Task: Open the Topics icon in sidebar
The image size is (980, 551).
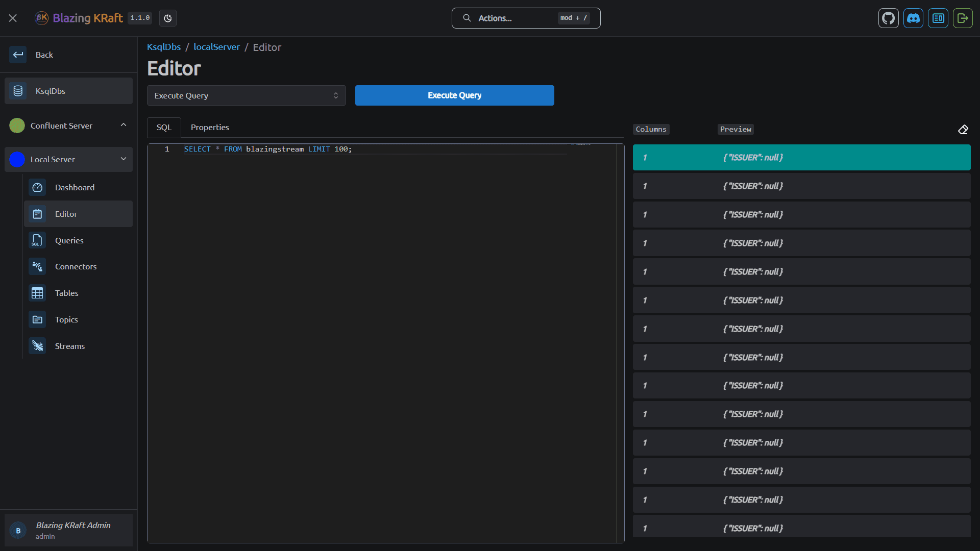Action: tap(37, 319)
